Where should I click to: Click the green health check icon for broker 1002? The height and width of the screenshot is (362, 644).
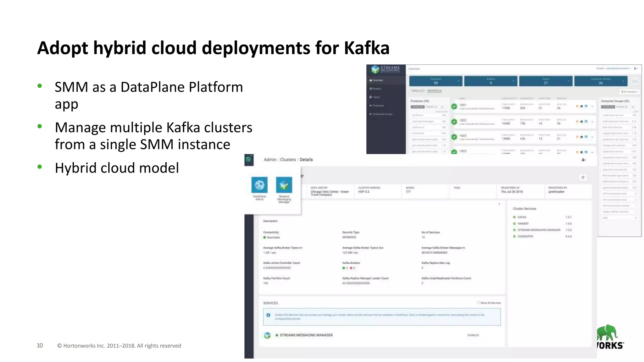pos(454,122)
